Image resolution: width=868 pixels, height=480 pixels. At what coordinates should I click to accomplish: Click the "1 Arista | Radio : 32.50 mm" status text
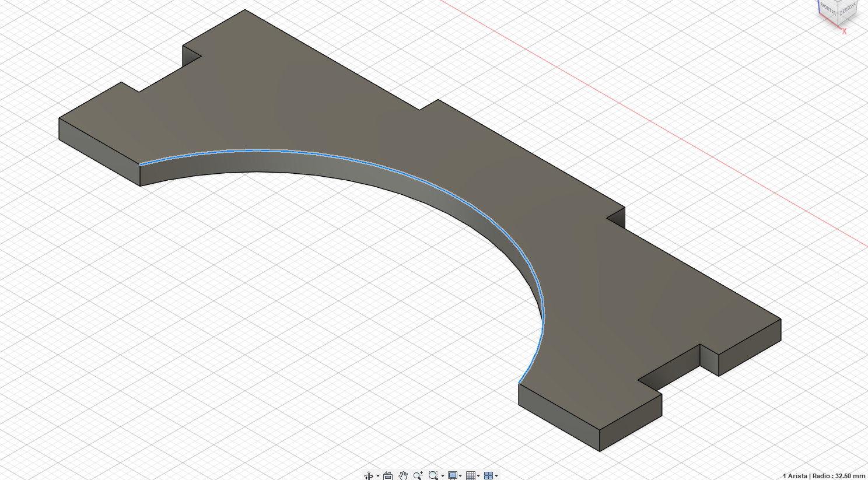point(824,476)
